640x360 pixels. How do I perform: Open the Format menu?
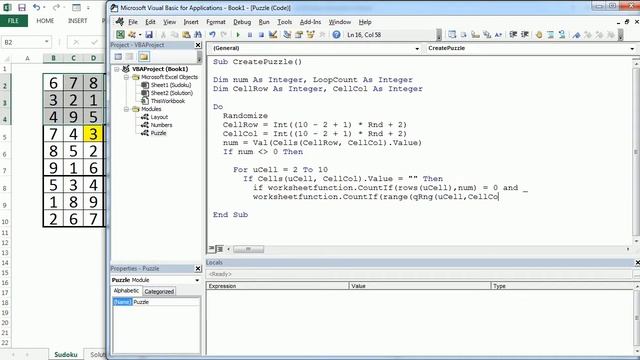pos(216,22)
